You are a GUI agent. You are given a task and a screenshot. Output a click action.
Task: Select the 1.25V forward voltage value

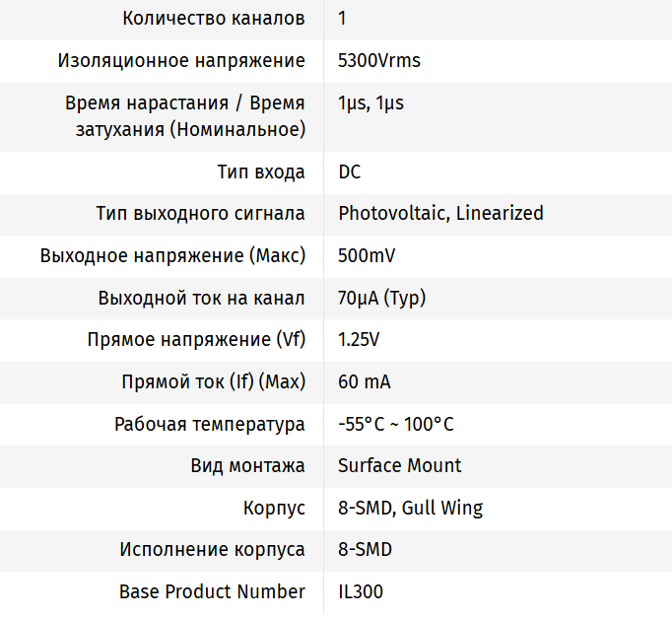point(359,340)
